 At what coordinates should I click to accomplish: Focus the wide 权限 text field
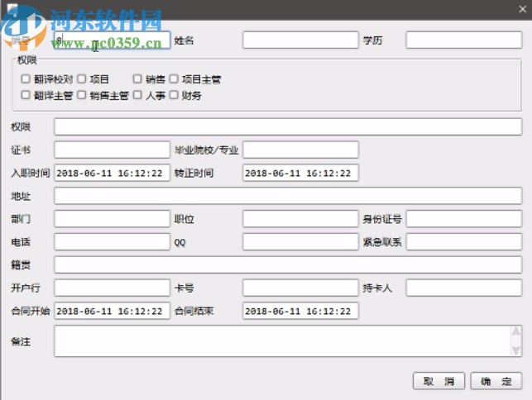point(288,126)
